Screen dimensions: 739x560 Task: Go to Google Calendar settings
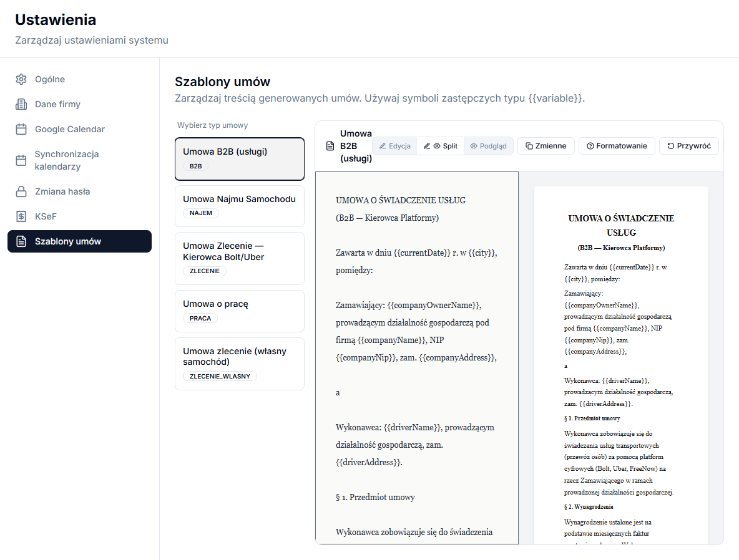pyautogui.click(x=79, y=129)
